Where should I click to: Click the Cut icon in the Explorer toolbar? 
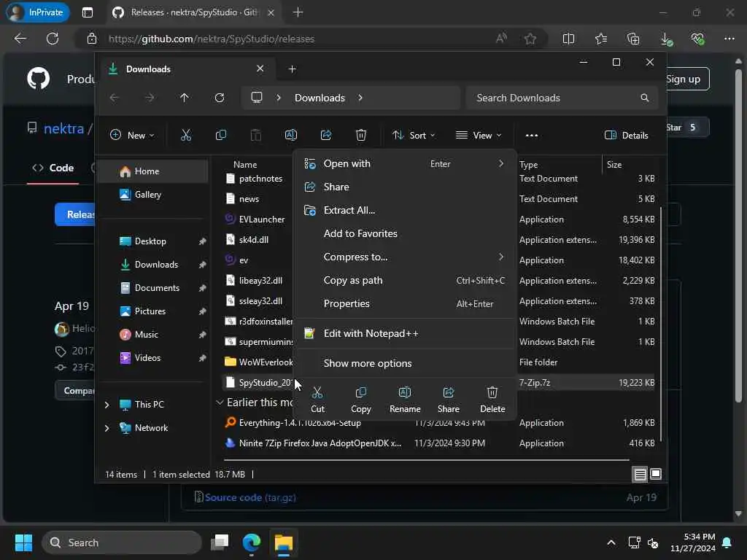pos(186,135)
